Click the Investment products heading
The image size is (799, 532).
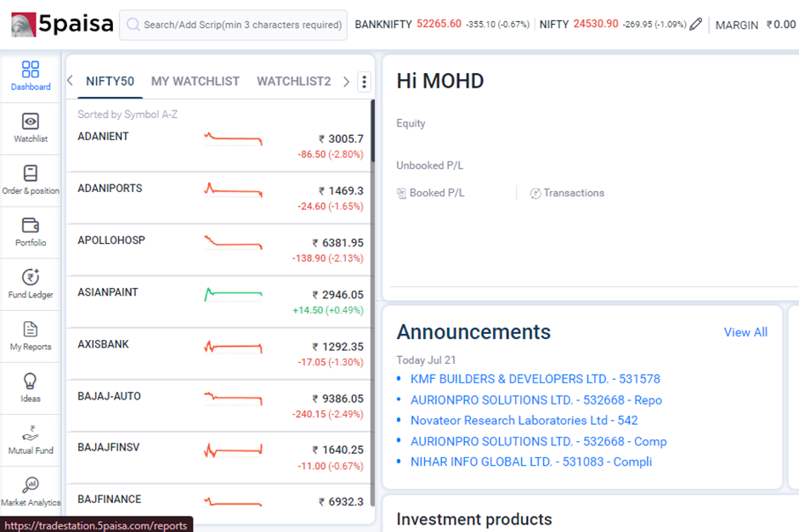(x=474, y=519)
